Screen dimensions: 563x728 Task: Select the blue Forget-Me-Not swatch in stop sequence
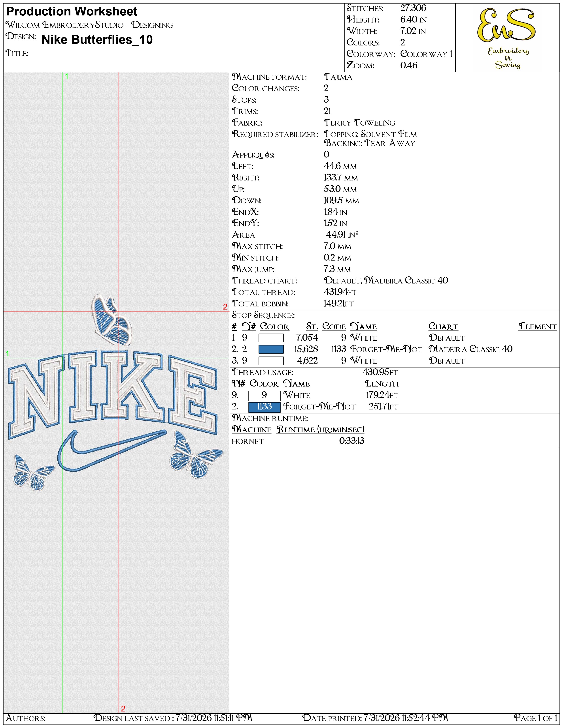click(271, 349)
